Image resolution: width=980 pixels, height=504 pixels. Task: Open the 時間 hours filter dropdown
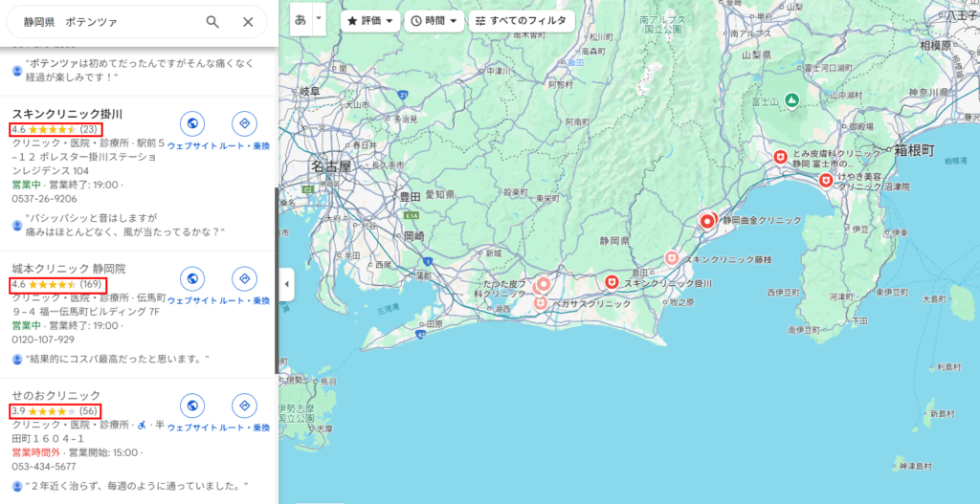click(x=434, y=21)
